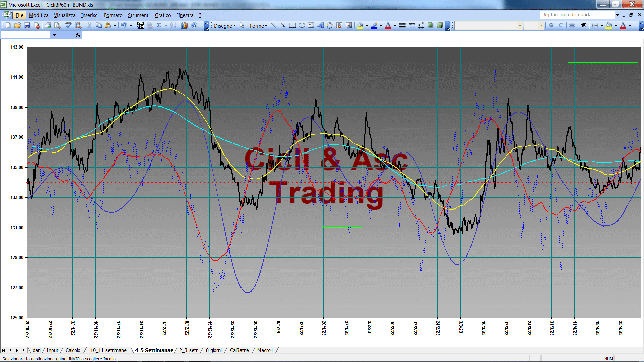Open the font size combo box
The height and width of the screenshot is (362, 644).
click(534, 26)
